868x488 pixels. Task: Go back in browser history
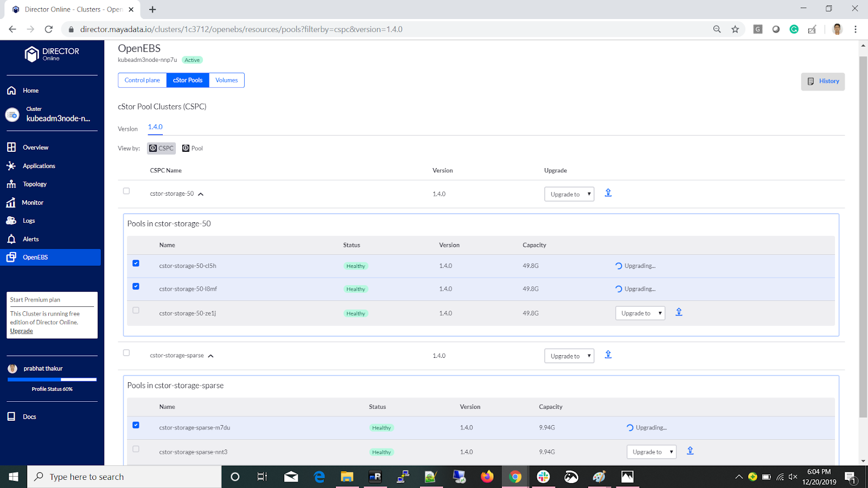(12, 29)
